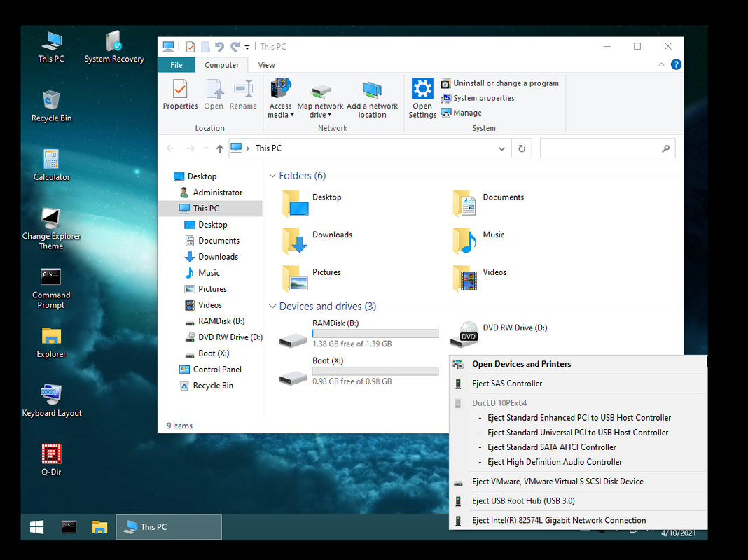Screen dimensions: 748x560
Task: Click the Properties ribbon button
Action: tap(180, 95)
